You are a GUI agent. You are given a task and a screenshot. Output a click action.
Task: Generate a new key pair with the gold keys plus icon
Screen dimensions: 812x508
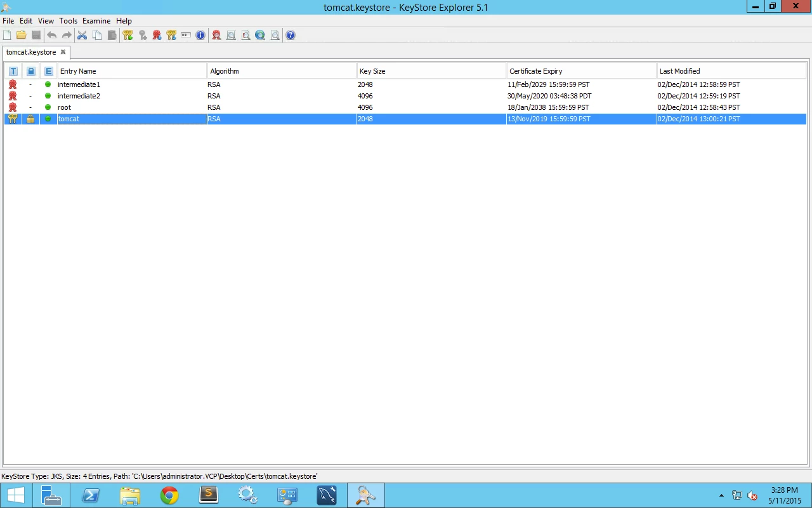pos(128,35)
